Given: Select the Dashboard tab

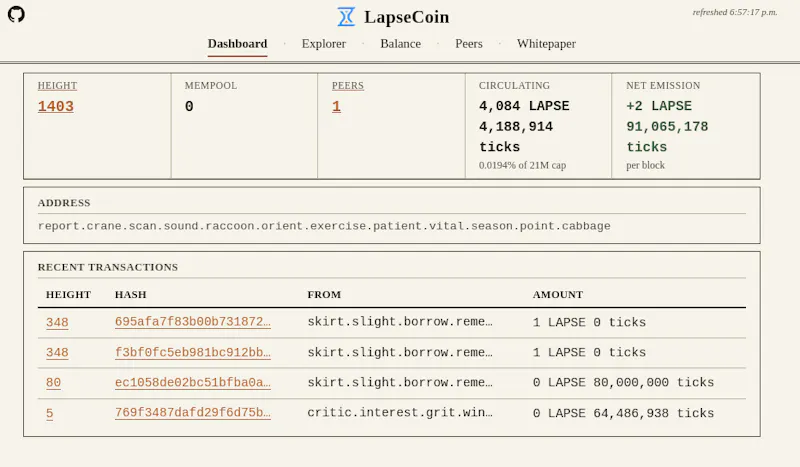Looking at the screenshot, I should (237, 44).
